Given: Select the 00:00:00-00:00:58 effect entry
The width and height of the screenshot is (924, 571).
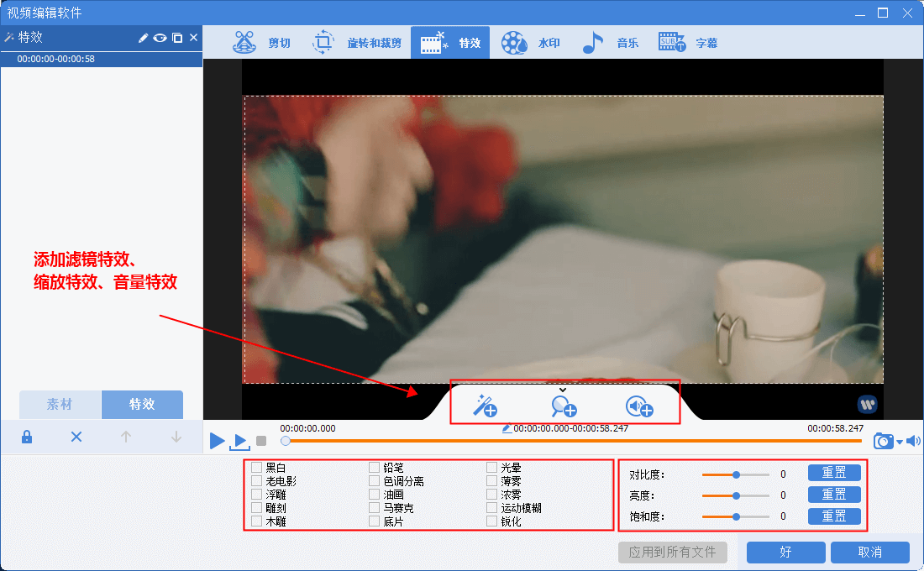Looking at the screenshot, I should (x=102, y=59).
